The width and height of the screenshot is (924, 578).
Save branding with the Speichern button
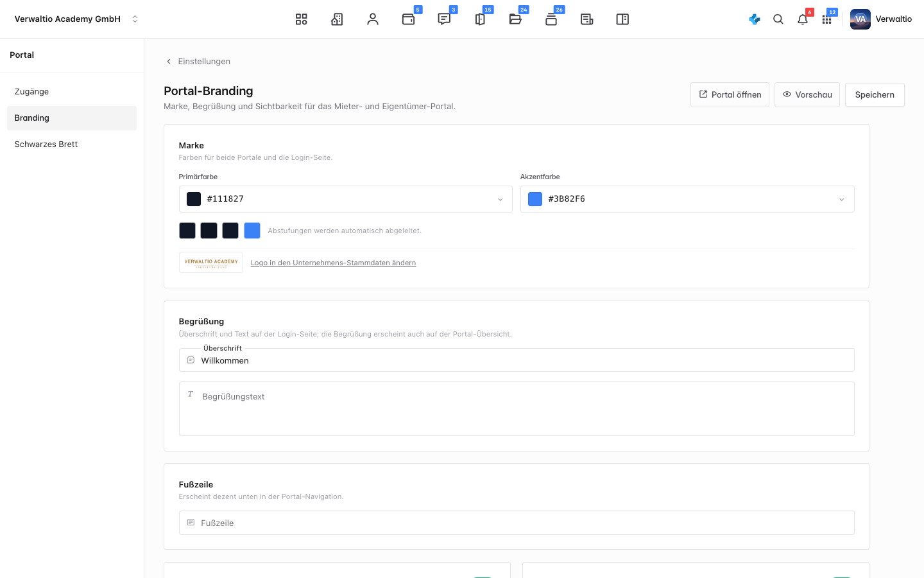[x=875, y=94]
